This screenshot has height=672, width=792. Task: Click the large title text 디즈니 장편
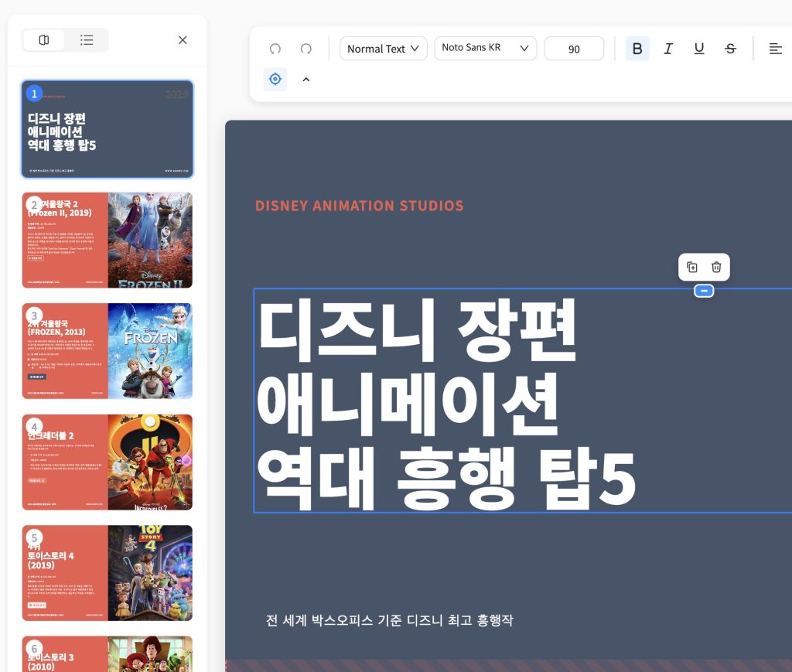[x=417, y=330]
